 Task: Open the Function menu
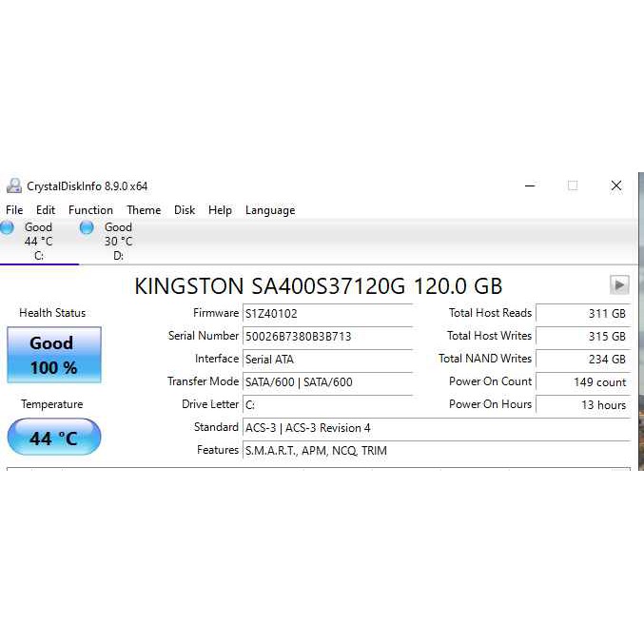pos(90,210)
